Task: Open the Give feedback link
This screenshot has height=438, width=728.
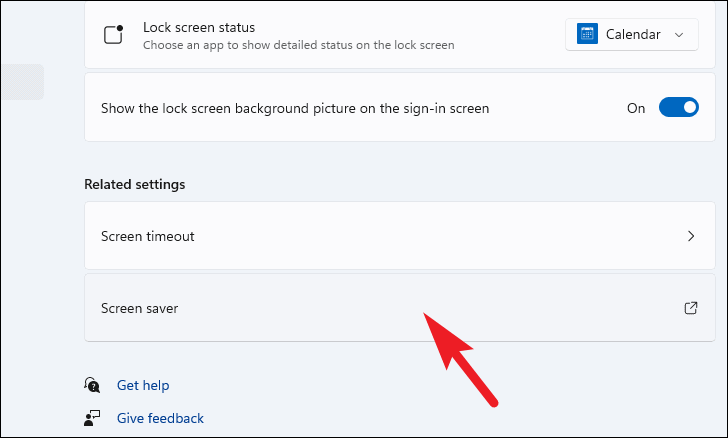Action: pos(160,418)
